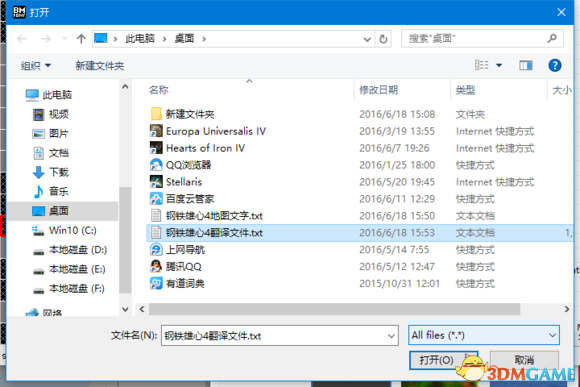Screen dimensions: 580x387
Task: Sort by 类型 column header
Action: coord(465,90)
